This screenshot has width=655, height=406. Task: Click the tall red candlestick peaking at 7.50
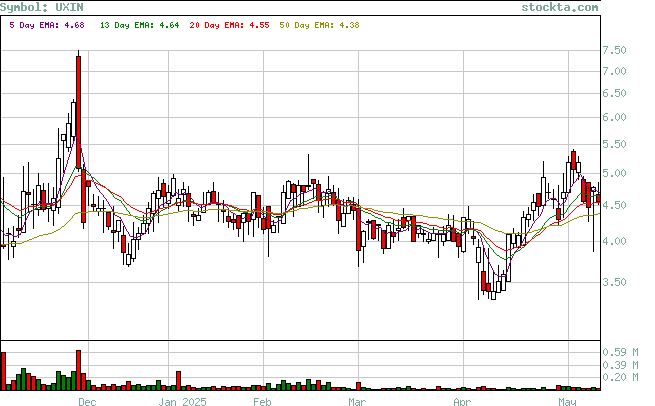click(79, 111)
